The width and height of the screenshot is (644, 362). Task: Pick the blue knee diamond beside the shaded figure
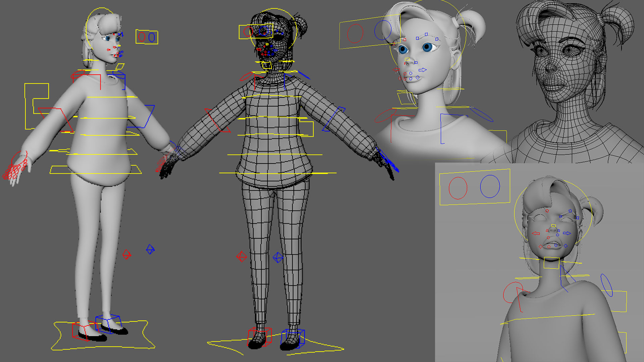tap(150, 249)
